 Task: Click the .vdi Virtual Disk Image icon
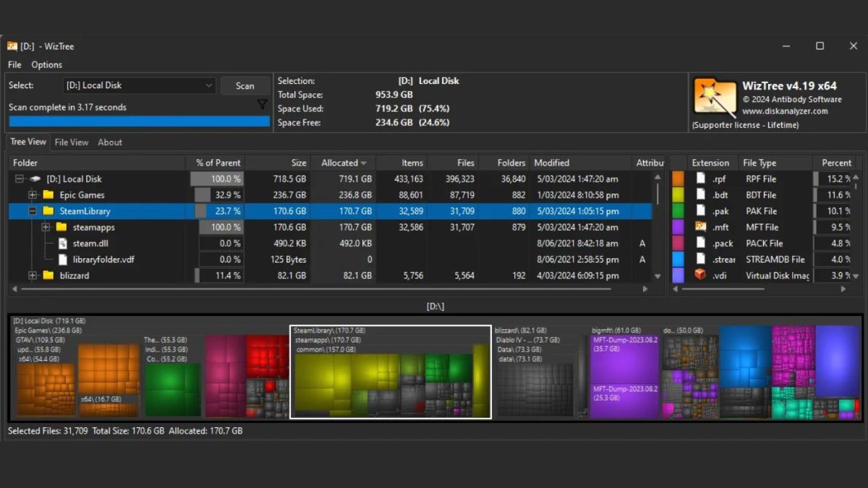pos(700,275)
